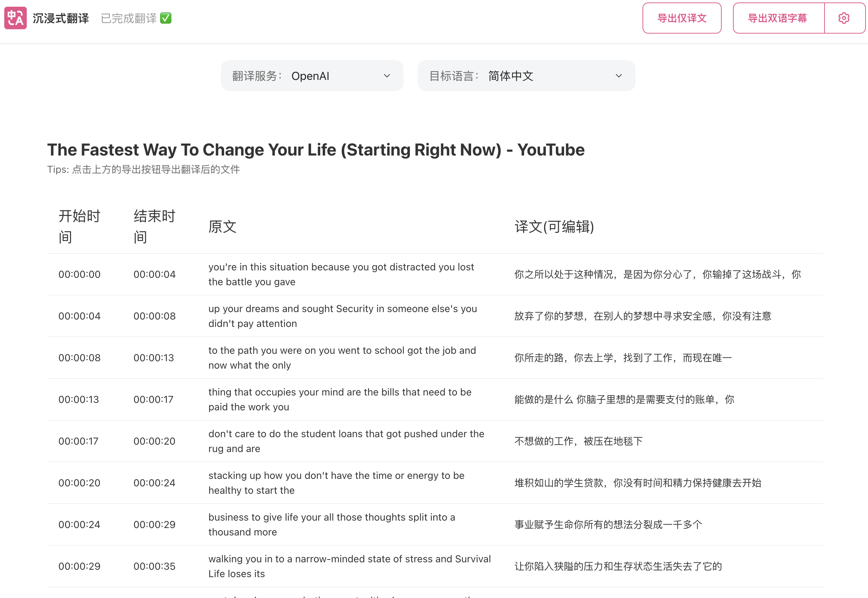Viewport: 868px width, 598px height.
Task: Click chevron arrow beside 简体中文
Action: pyautogui.click(x=619, y=76)
